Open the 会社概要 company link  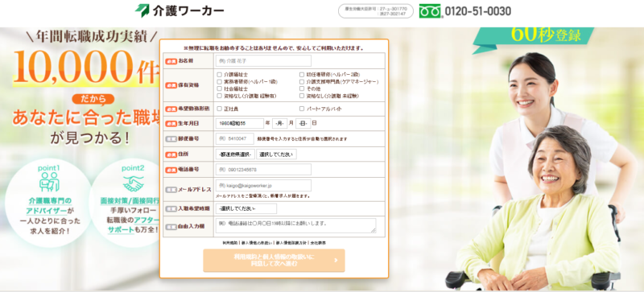[318, 243]
